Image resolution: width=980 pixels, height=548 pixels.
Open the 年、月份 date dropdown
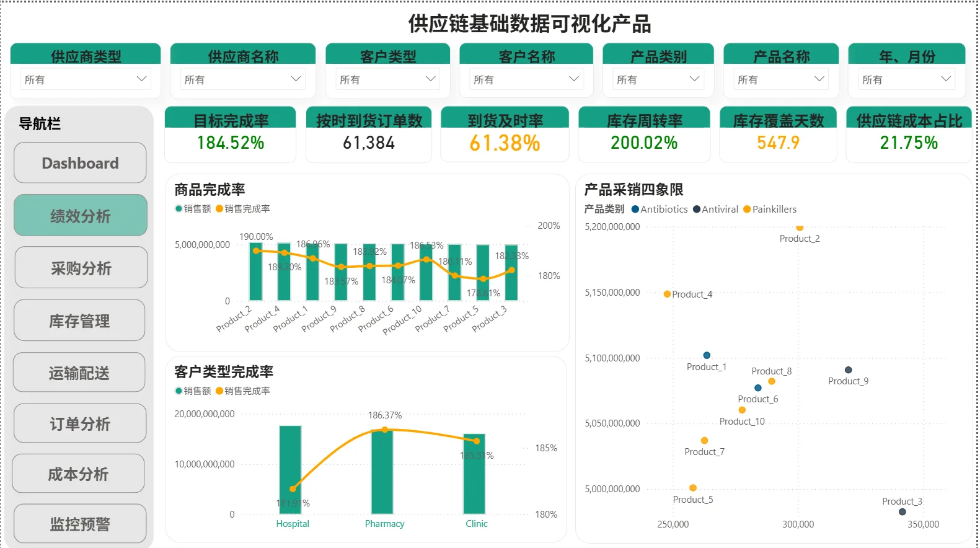[906, 79]
